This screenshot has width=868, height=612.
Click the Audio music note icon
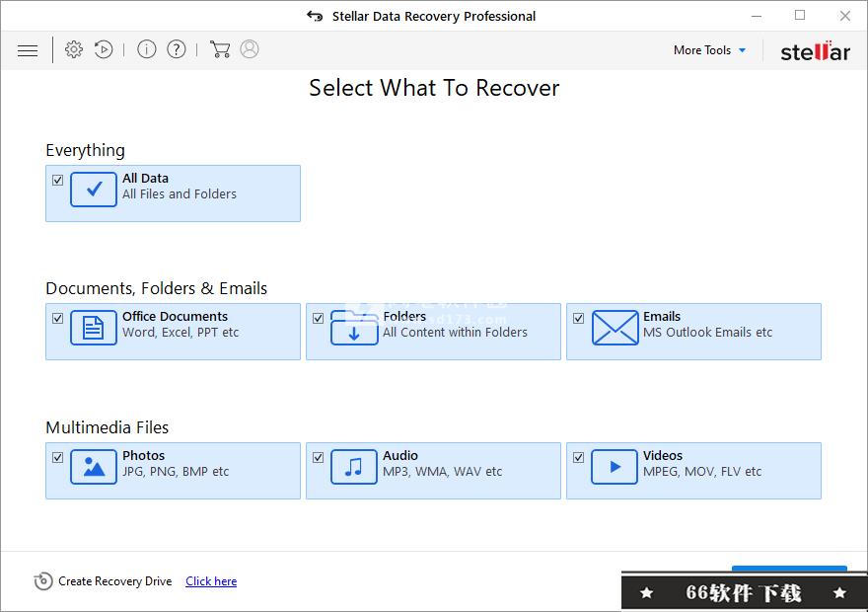354,467
